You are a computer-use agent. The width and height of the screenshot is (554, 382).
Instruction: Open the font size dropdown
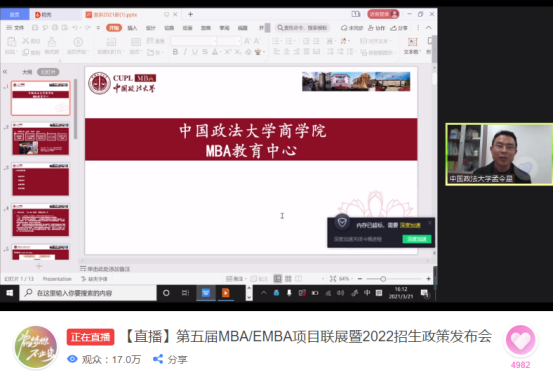pos(229,41)
